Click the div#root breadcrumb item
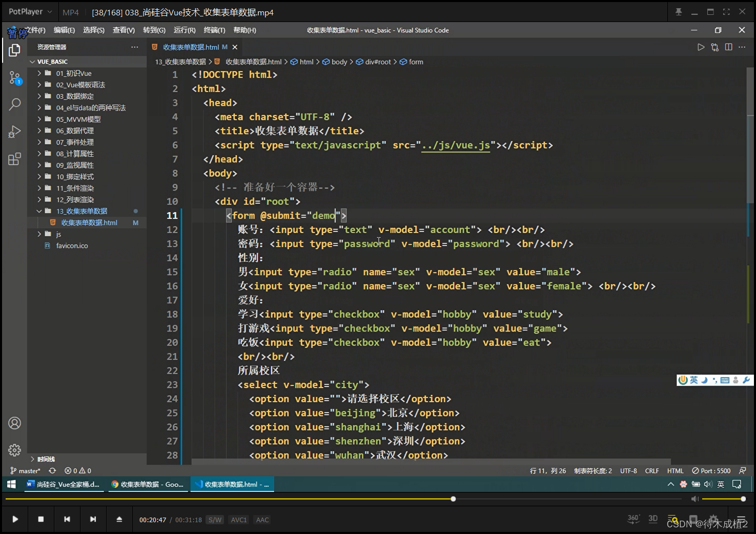This screenshot has width=756, height=534. coord(374,62)
